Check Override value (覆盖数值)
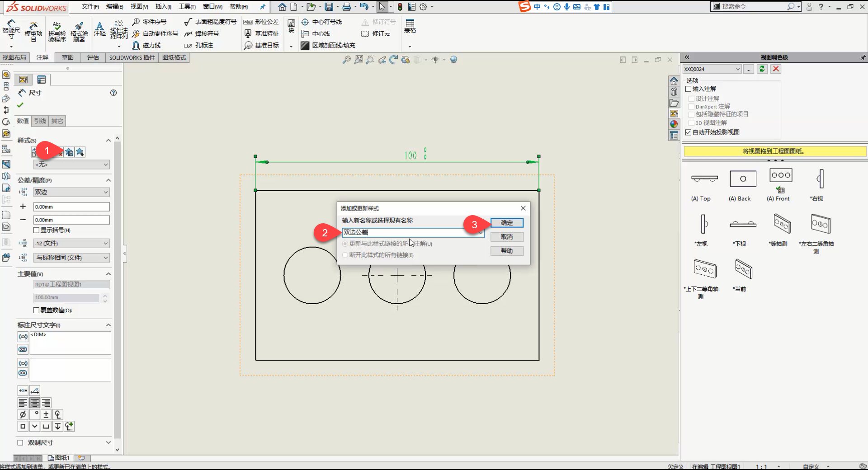The height and width of the screenshot is (470, 868). tap(37, 310)
